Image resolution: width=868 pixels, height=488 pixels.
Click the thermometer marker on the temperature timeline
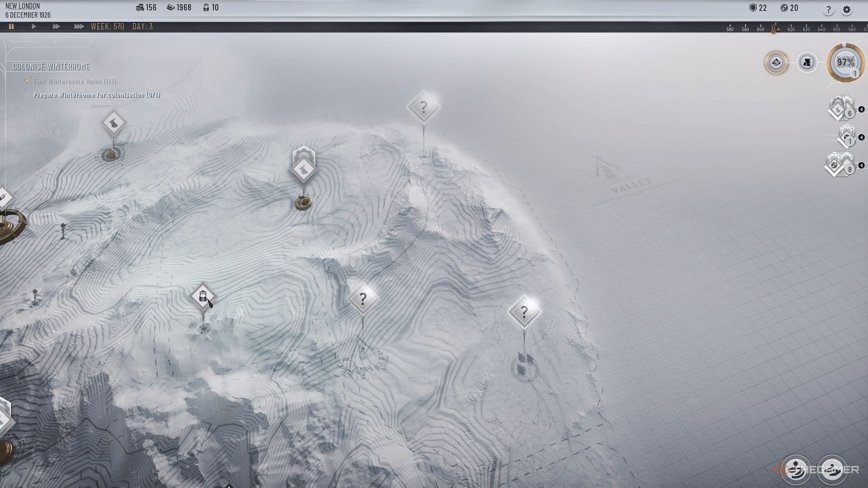774,29
